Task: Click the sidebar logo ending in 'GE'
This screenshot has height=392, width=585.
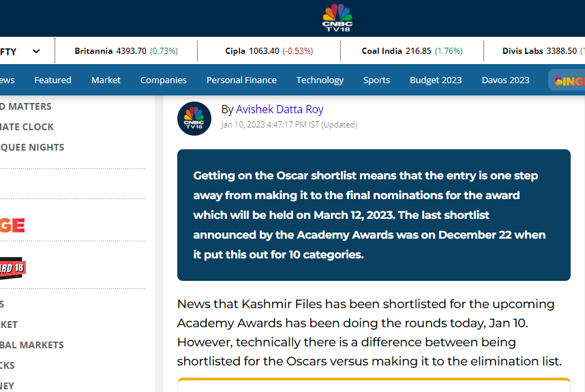Action: click(x=12, y=225)
